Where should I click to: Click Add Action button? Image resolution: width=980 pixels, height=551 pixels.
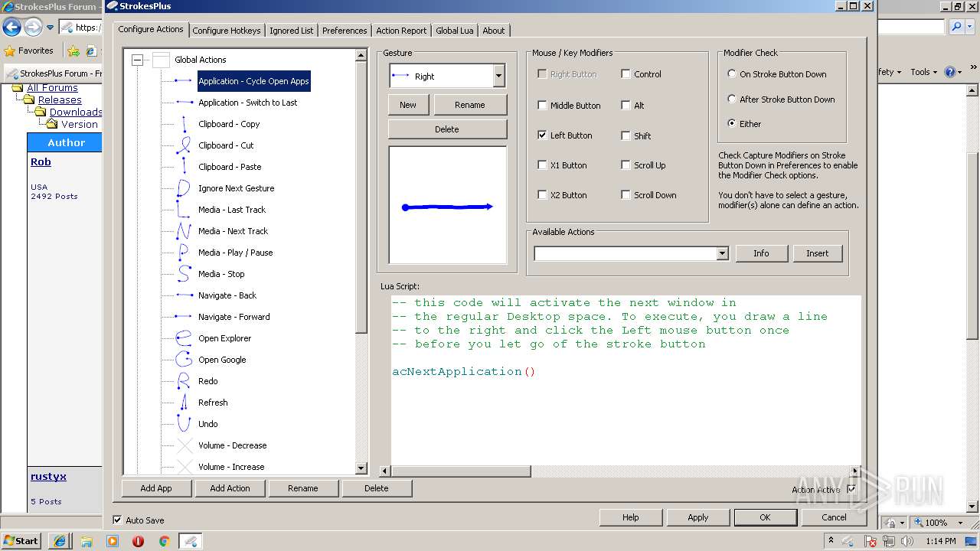tap(230, 488)
